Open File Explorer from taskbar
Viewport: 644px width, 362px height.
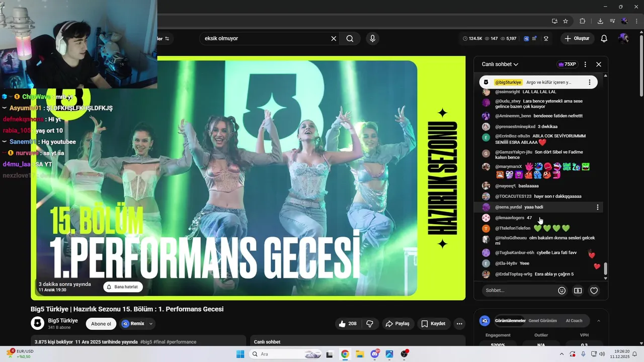360,354
